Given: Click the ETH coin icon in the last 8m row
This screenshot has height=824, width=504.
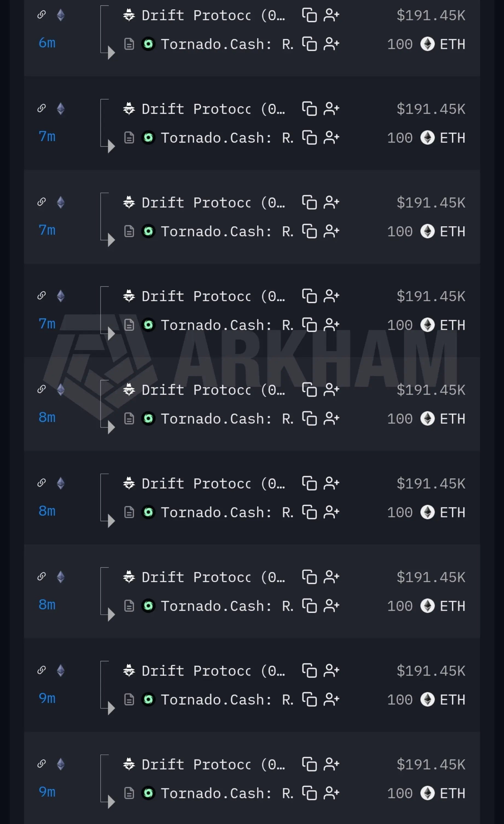Looking at the screenshot, I should 427,606.
